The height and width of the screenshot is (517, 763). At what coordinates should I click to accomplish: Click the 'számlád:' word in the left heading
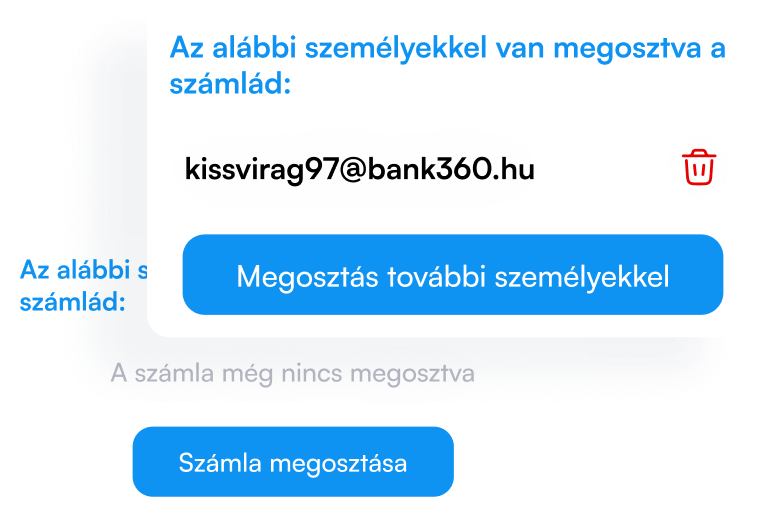73,302
